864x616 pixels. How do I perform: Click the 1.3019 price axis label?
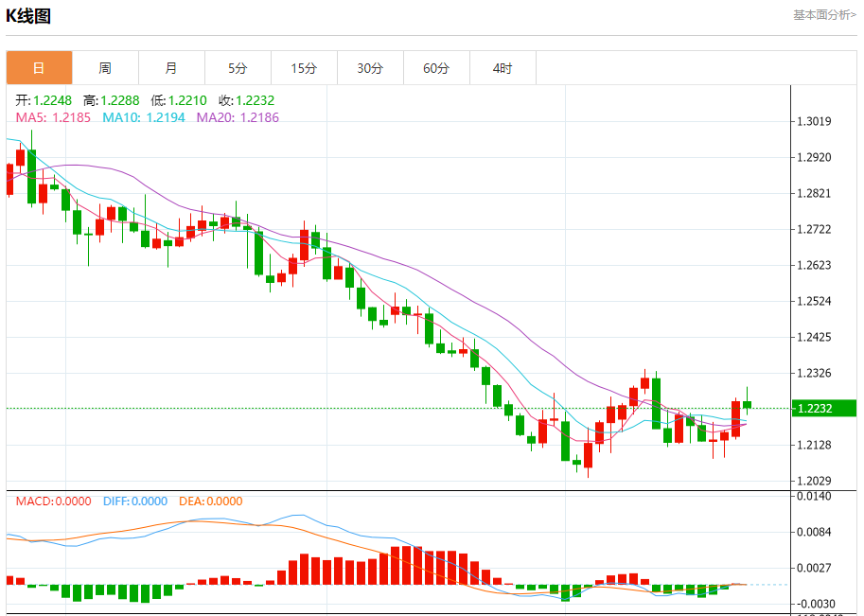815,121
